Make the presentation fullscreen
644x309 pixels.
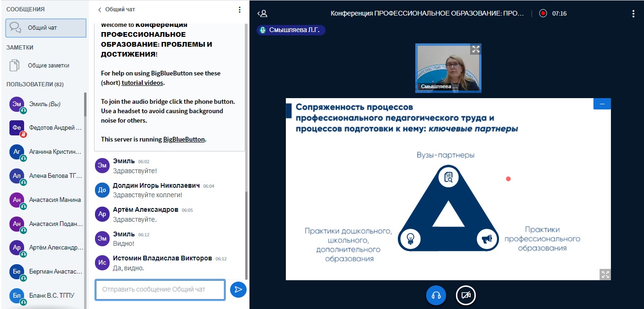click(x=605, y=274)
